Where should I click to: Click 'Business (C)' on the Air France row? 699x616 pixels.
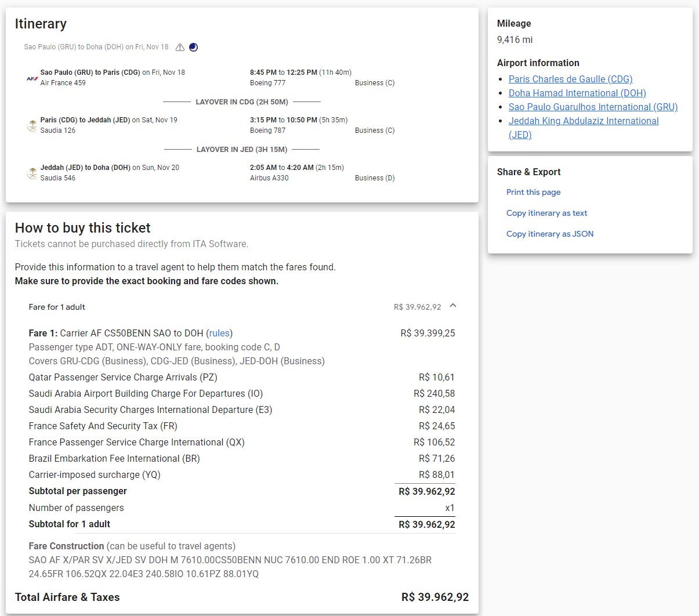[375, 83]
